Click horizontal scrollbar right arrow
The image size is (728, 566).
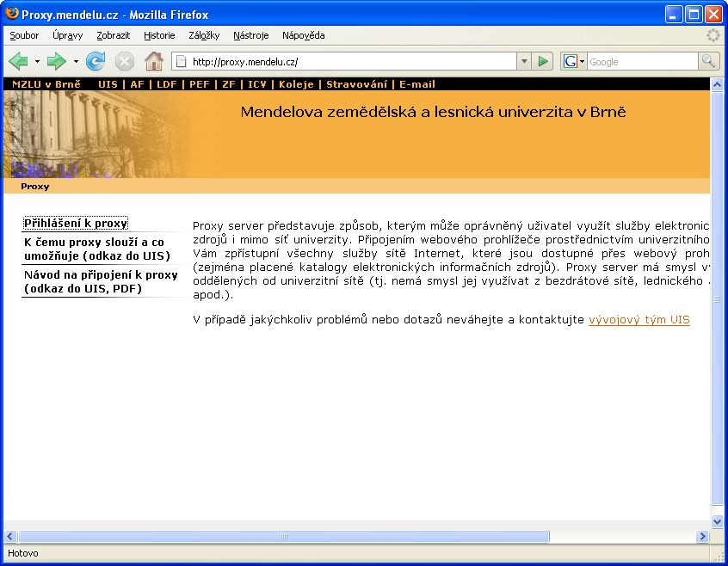tap(703, 536)
